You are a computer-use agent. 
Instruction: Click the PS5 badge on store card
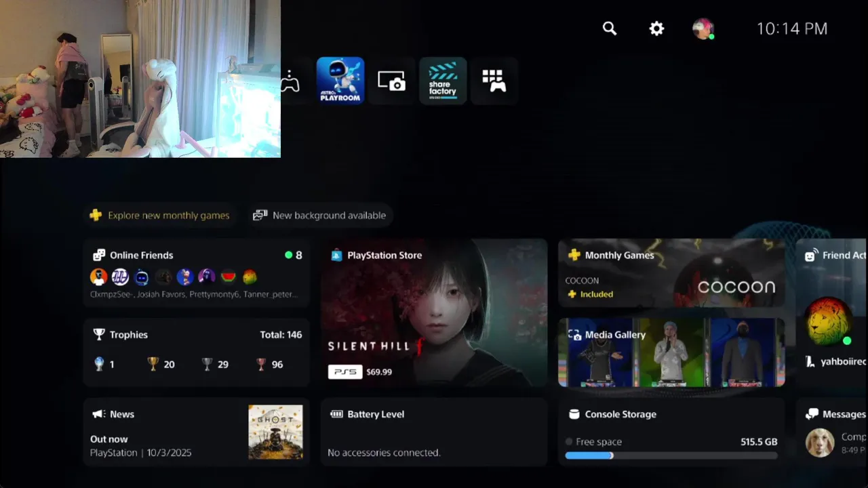345,371
